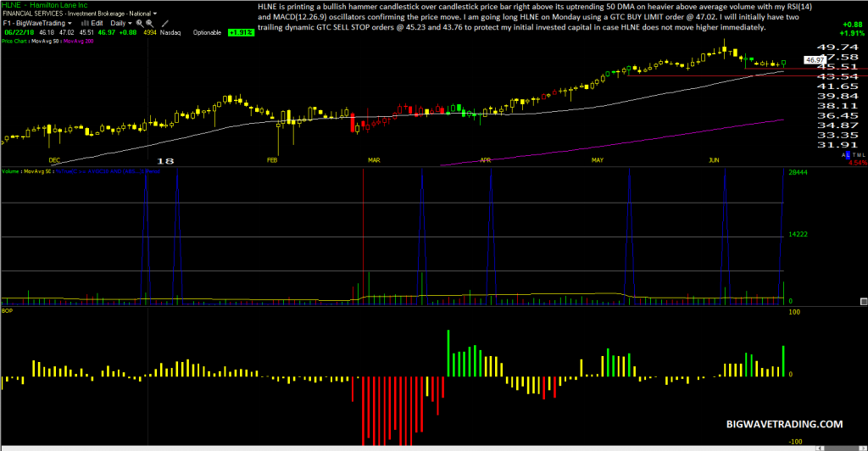The height and width of the screenshot is (451, 868).
Task: Click the HLNE - Hamilton Lane Inc title
Action: (x=44, y=5)
